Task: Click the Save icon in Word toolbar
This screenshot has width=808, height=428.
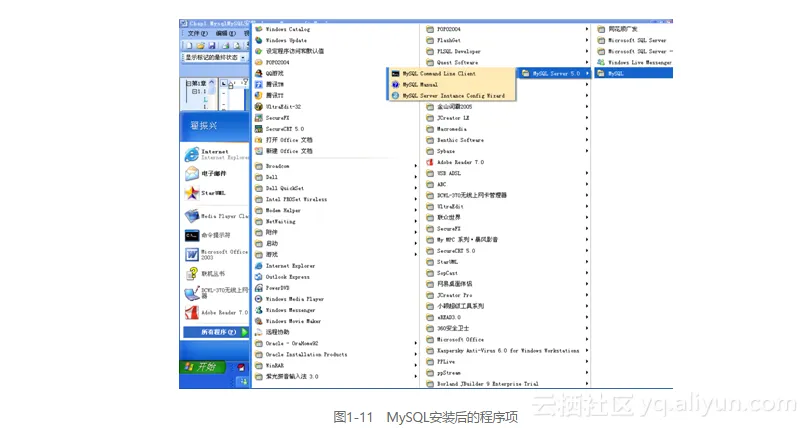Action: click(x=212, y=45)
